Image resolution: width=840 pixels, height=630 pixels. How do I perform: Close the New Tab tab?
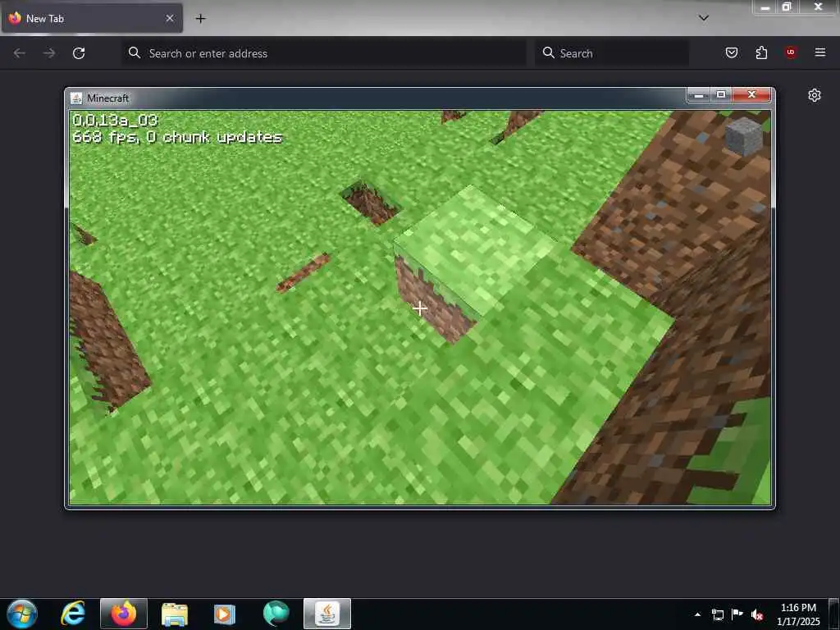click(x=170, y=18)
